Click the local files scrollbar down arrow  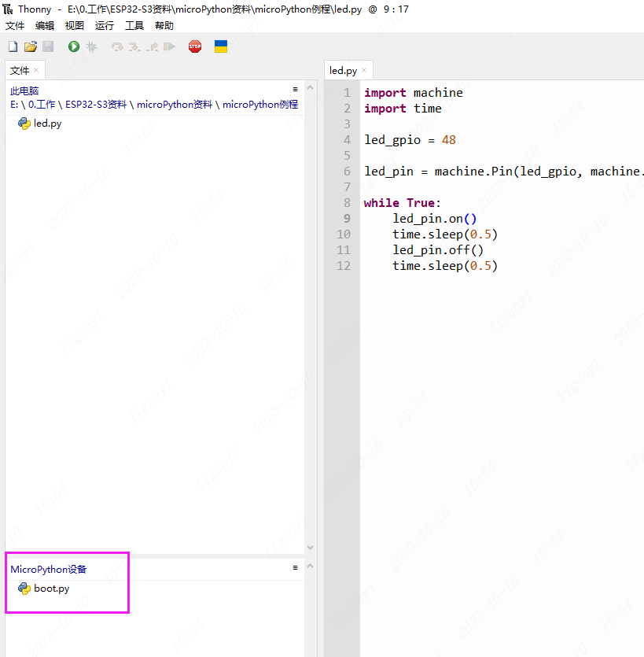point(311,547)
